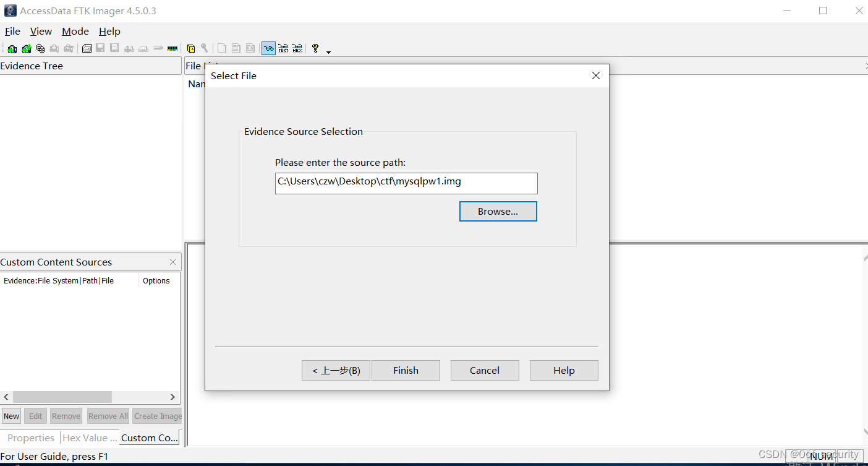Click the Create Image button
Screen dimensions: 868x466
158,416
